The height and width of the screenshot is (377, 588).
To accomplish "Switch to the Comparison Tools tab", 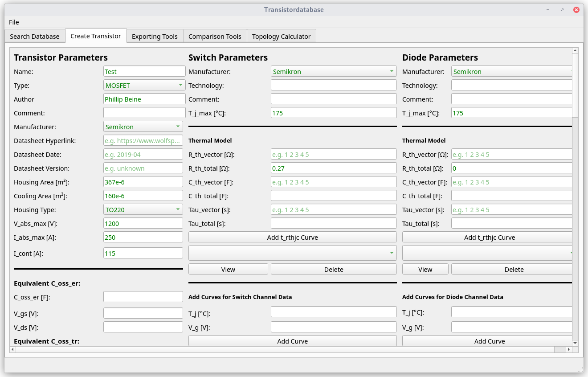I will [x=215, y=37].
